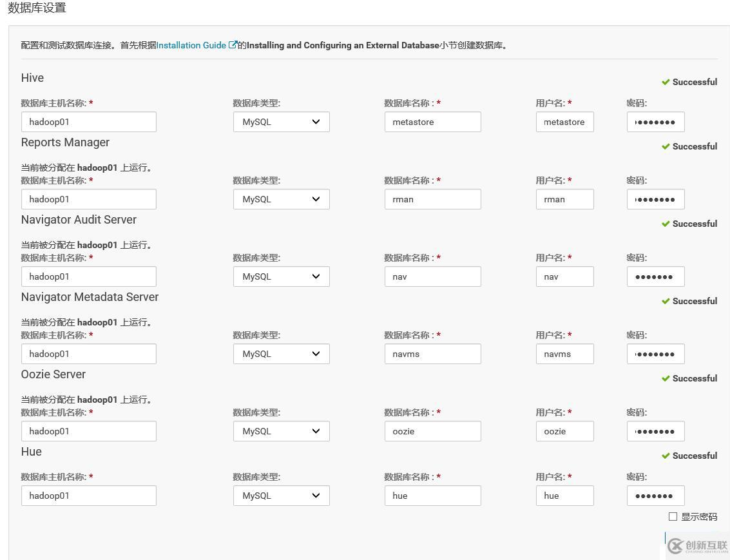Image resolution: width=730 pixels, height=560 pixels.
Task: Click the external link icon after Installation Guide
Action: (233, 44)
